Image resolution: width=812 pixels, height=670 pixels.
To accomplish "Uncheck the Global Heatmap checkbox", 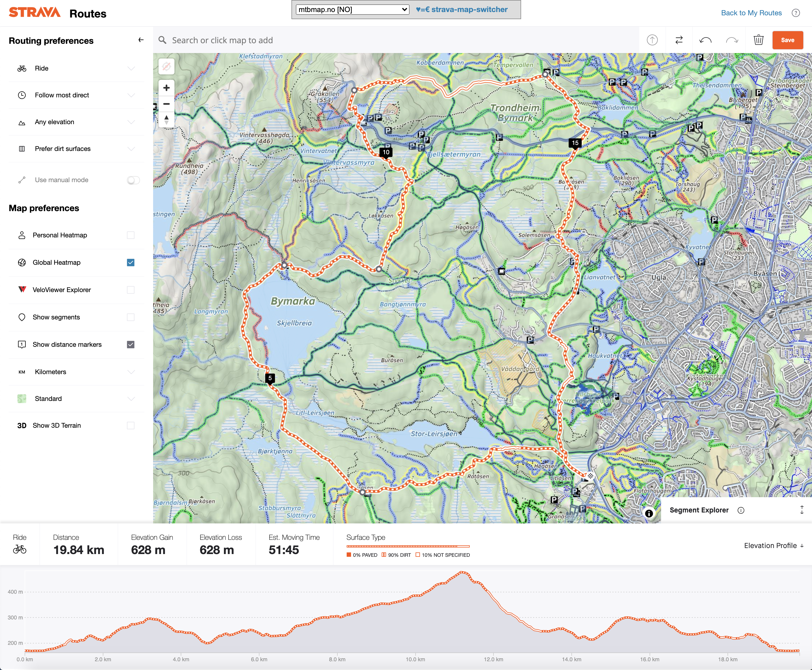I will pos(131,263).
